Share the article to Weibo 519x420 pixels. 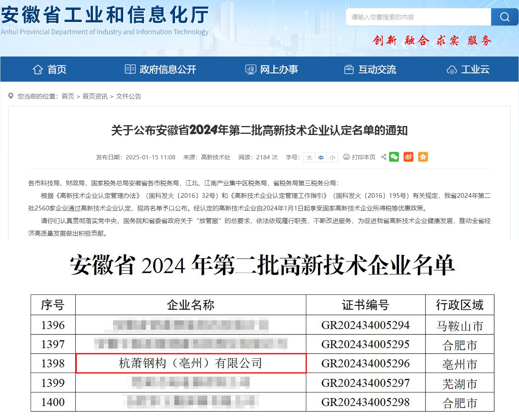(408, 157)
